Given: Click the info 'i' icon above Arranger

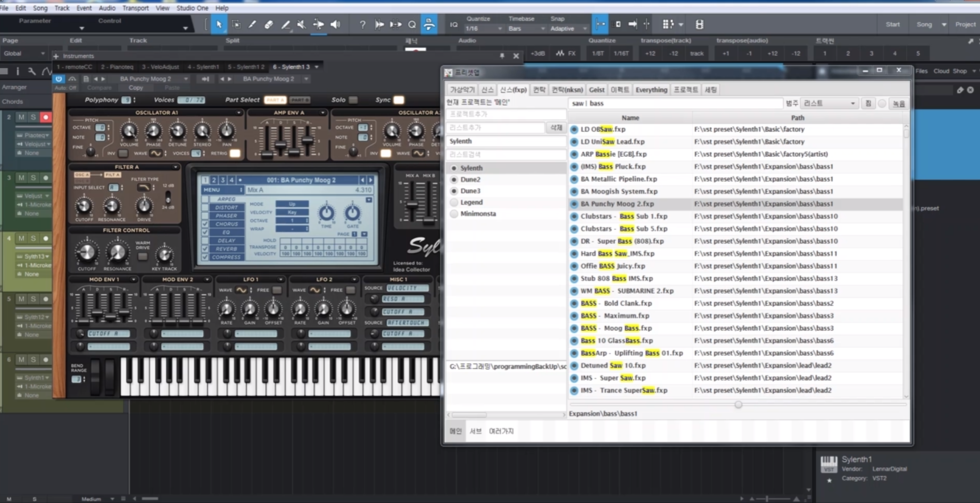Looking at the screenshot, I should pos(17,71).
